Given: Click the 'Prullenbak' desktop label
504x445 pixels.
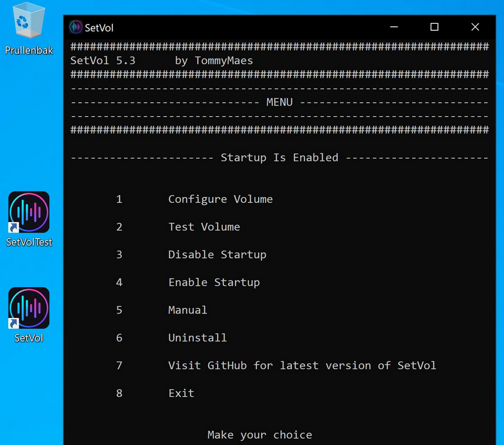Looking at the screenshot, I should click(x=29, y=51).
